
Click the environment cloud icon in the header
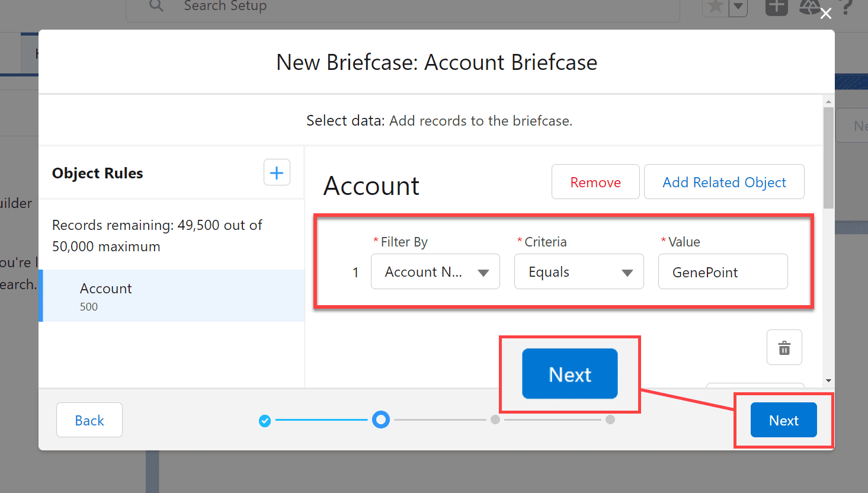[x=811, y=7]
